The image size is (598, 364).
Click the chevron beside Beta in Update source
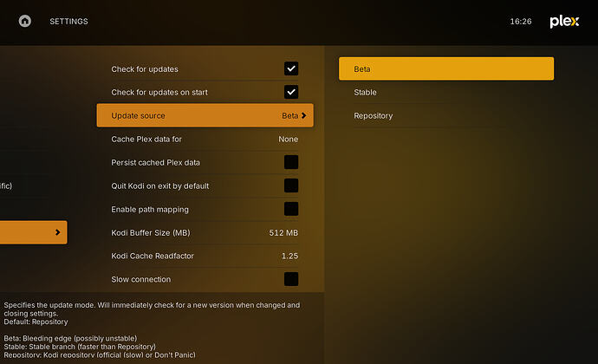303,115
